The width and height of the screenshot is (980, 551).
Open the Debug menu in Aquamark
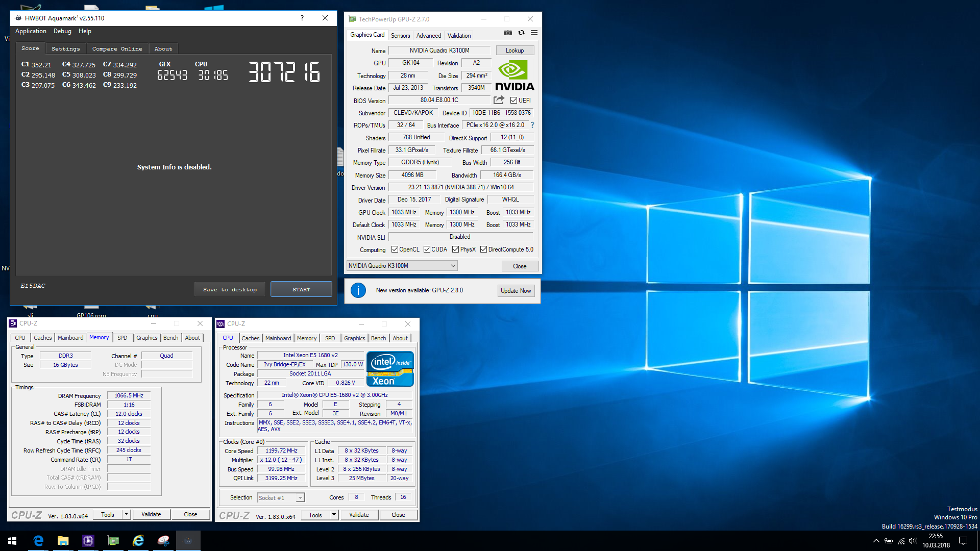coord(62,31)
